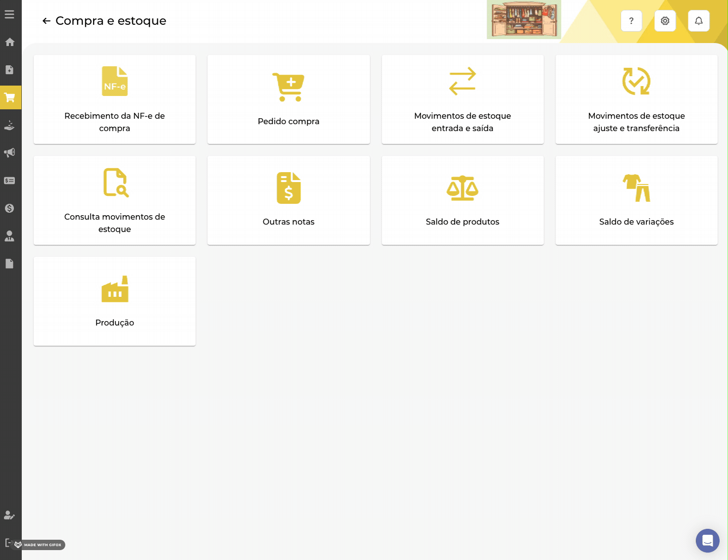Go to Home via sidebar house icon

(x=9, y=42)
